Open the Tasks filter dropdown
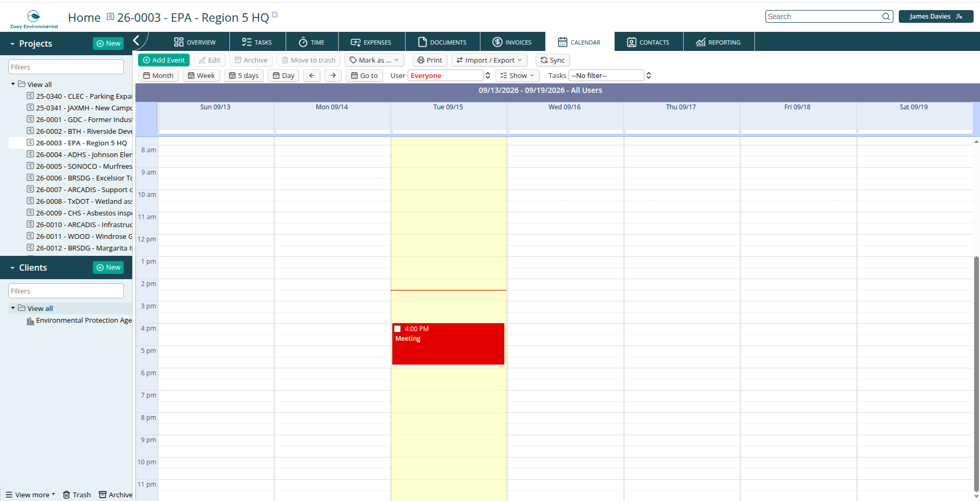The image size is (980, 501). coord(610,75)
